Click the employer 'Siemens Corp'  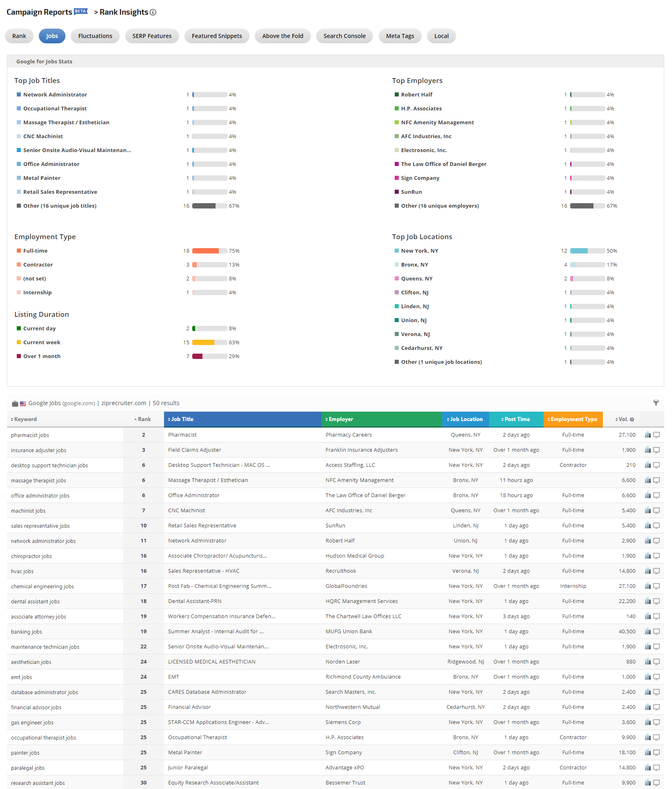pyautogui.click(x=343, y=722)
